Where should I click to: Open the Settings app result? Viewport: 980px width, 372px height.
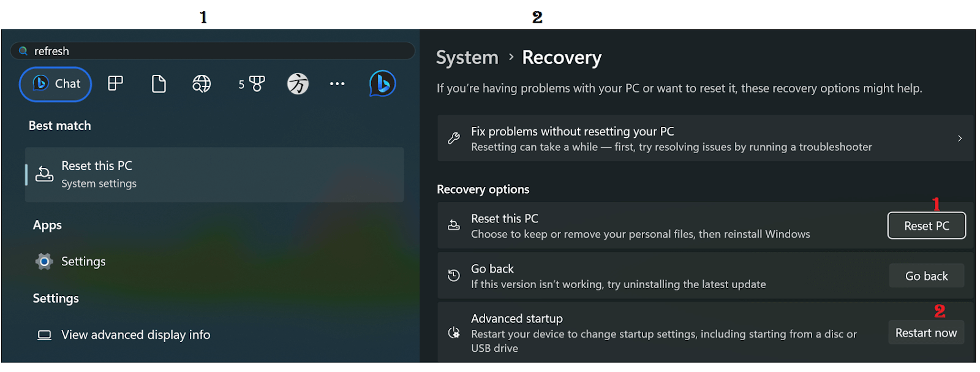pos(83,262)
